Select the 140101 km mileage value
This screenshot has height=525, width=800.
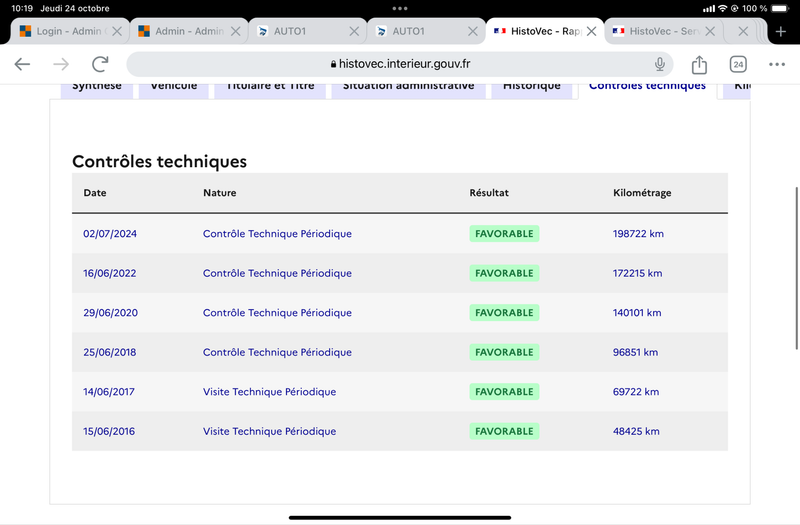pyautogui.click(x=637, y=313)
